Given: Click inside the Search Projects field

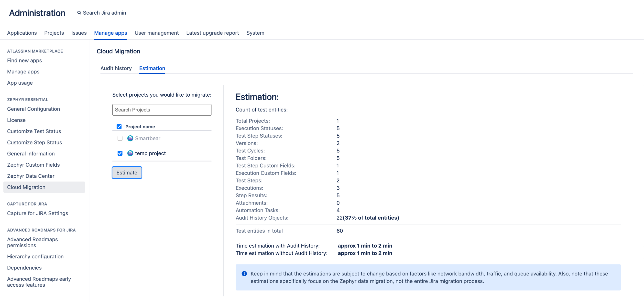Looking at the screenshot, I should click(162, 110).
